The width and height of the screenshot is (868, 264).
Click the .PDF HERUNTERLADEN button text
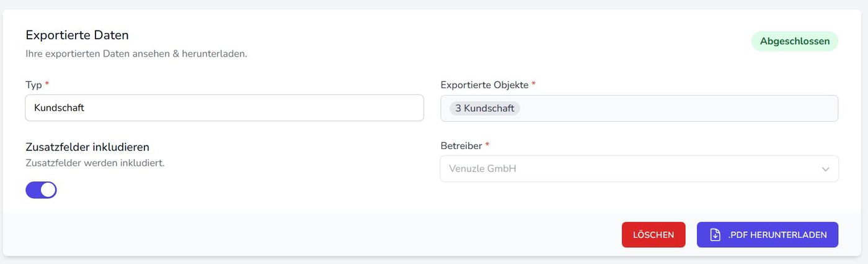pos(777,235)
